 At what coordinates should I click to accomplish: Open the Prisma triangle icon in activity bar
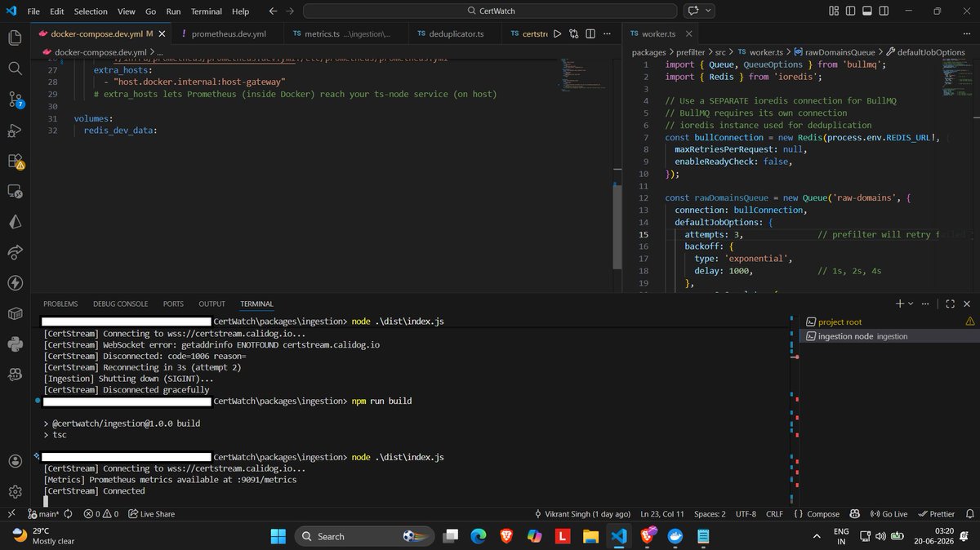[x=15, y=221]
